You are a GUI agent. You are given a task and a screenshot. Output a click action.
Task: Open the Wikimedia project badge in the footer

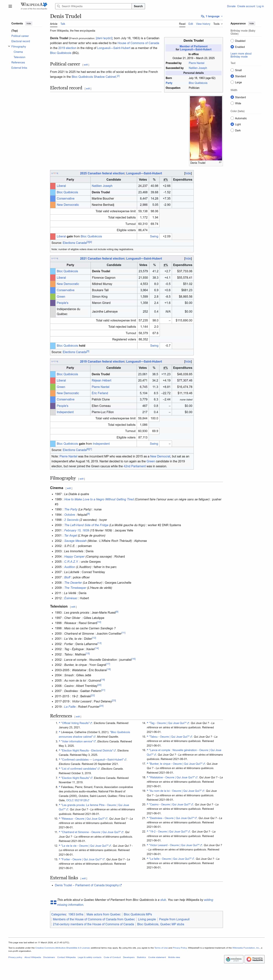pos(234,959)
